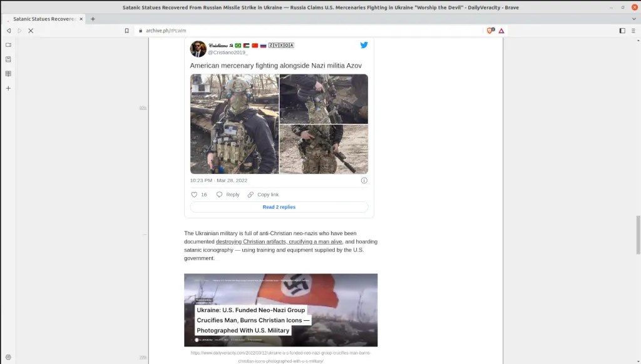Screen dimensions: 641x364
Task: Like the tweet with the heart icon
Action: click(x=194, y=195)
